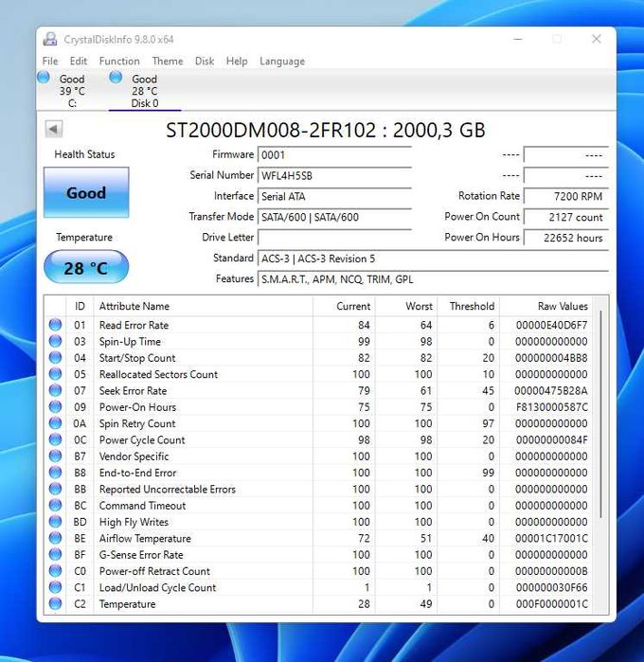Click the Good health status button

86,192
